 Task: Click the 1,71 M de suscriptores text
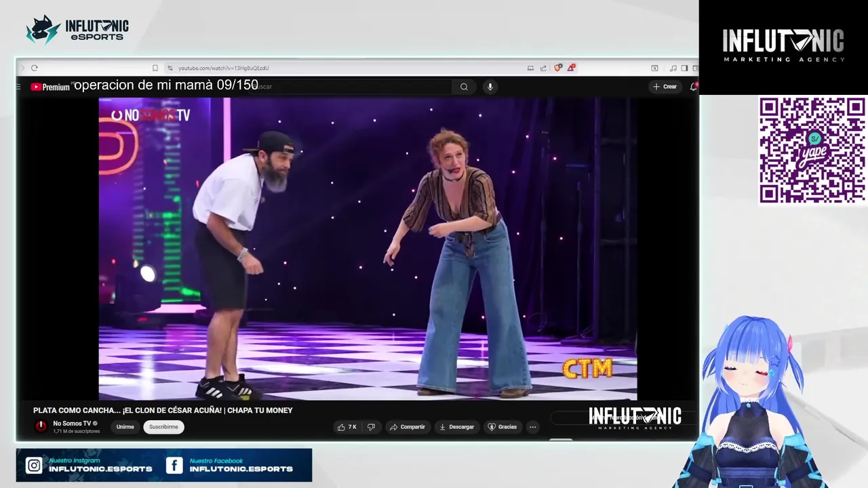click(77, 431)
